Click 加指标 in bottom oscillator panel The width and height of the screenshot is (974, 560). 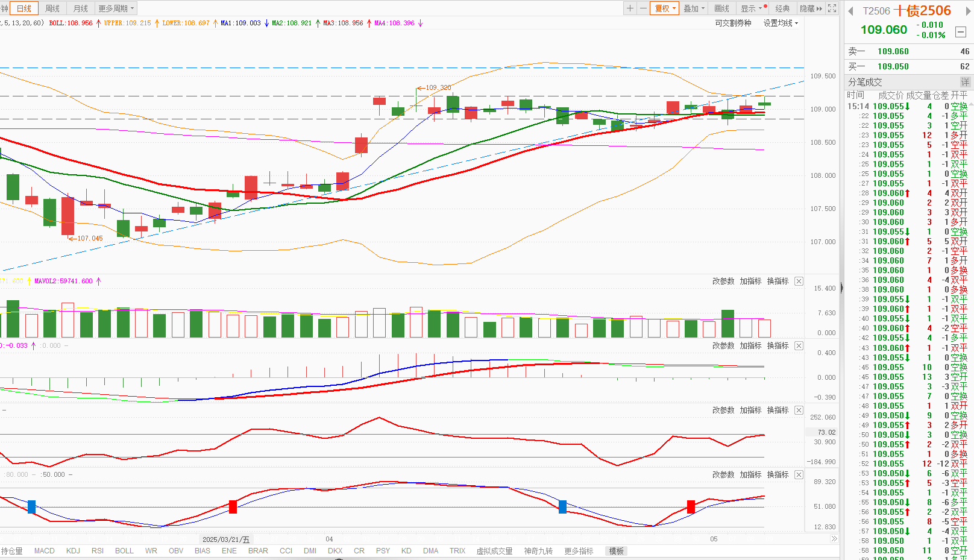(750, 474)
